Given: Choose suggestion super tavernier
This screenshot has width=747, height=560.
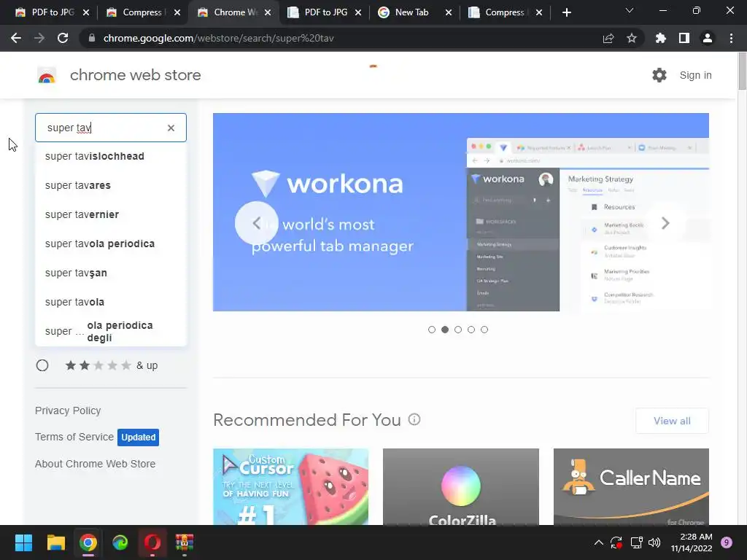Looking at the screenshot, I should (x=111, y=214).
